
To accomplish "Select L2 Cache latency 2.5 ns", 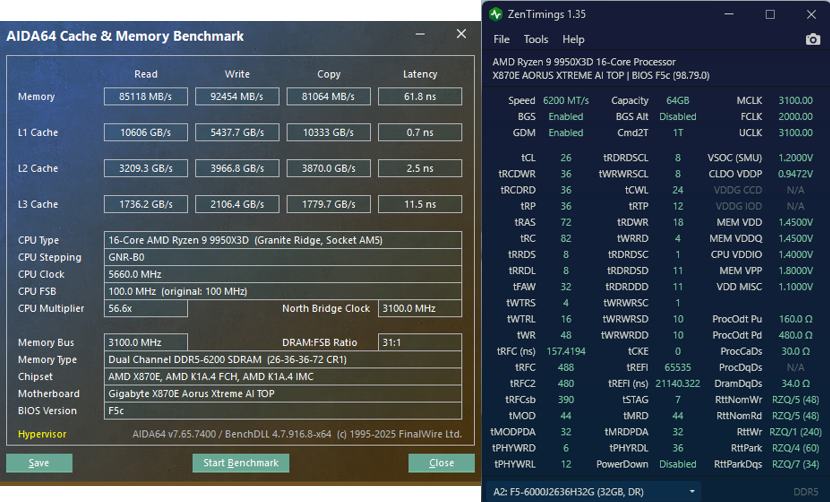I will 420,168.
